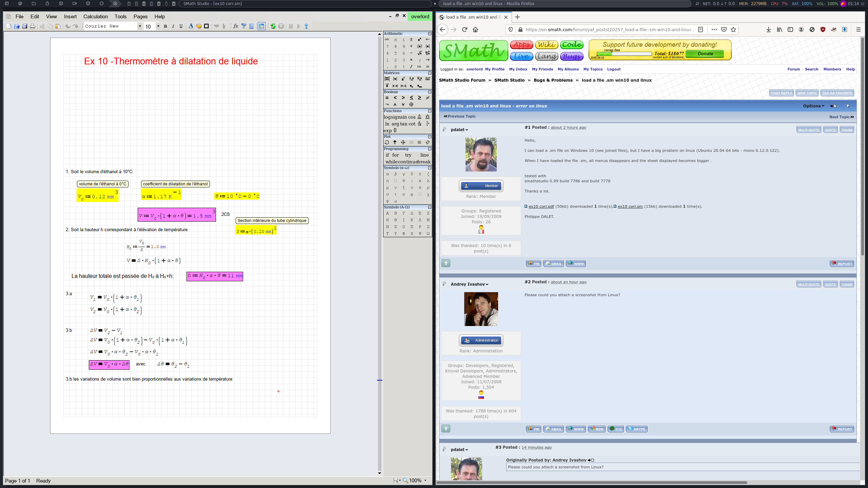Click the Save worksheet icon

click(25, 26)
